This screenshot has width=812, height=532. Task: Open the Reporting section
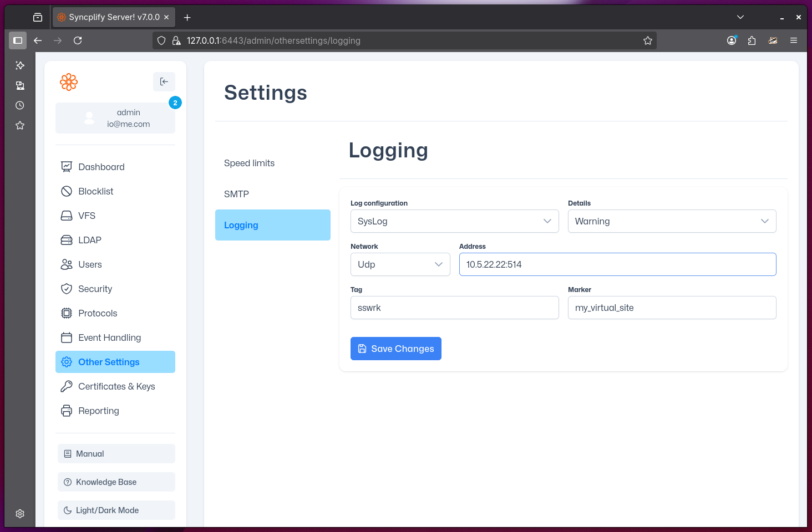coord(98,411)
